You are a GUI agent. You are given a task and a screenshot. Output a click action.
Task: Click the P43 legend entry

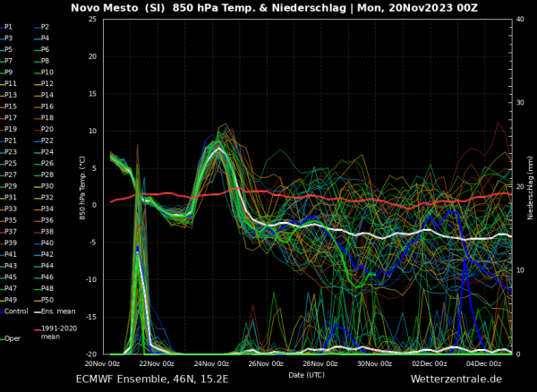pos(8,266)
